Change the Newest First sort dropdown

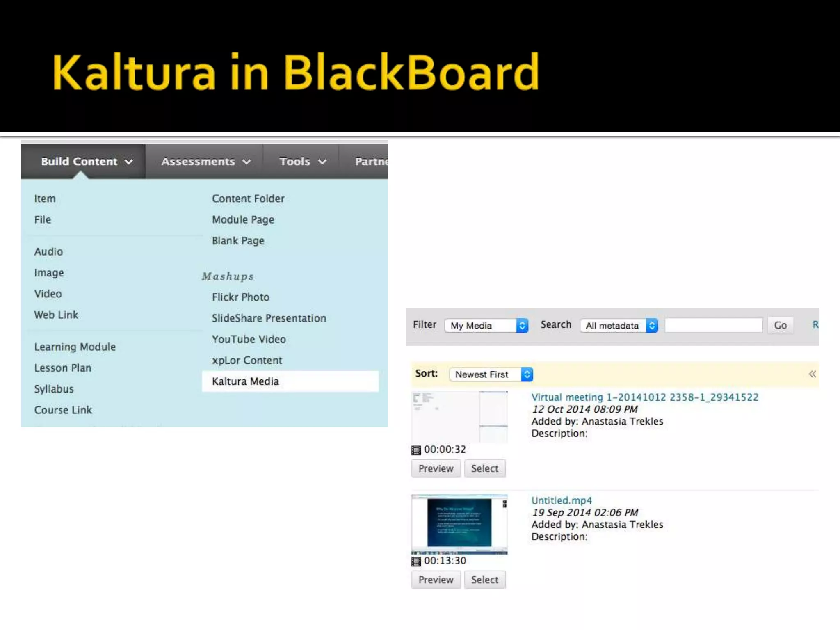pyautogui.click(x=491, y=374)
